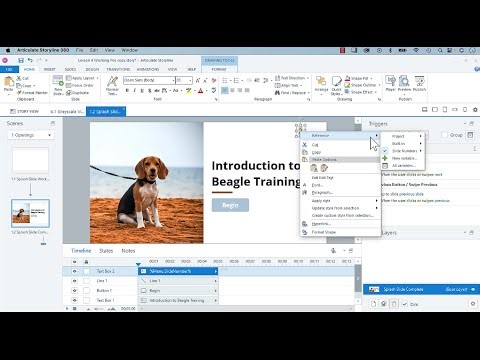Choose Copy in the context menu

tap(340, 152)
